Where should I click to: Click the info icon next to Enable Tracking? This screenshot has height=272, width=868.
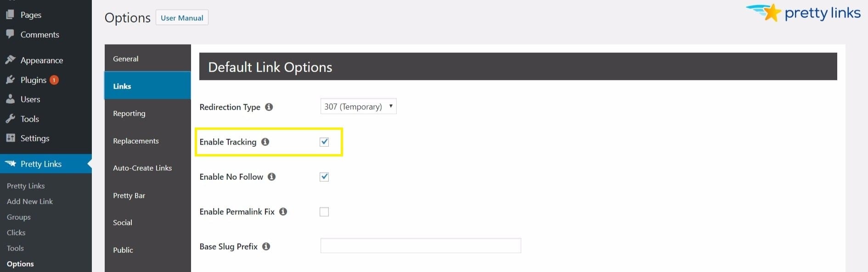pos(265,142)
